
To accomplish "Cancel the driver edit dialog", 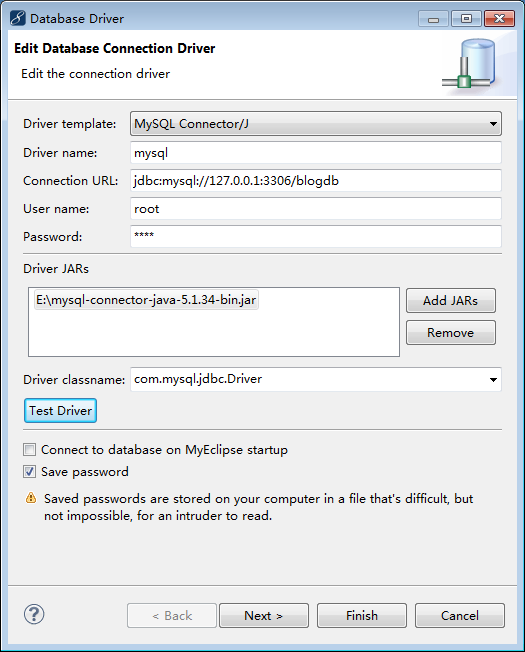I will (x=460, y=615).
